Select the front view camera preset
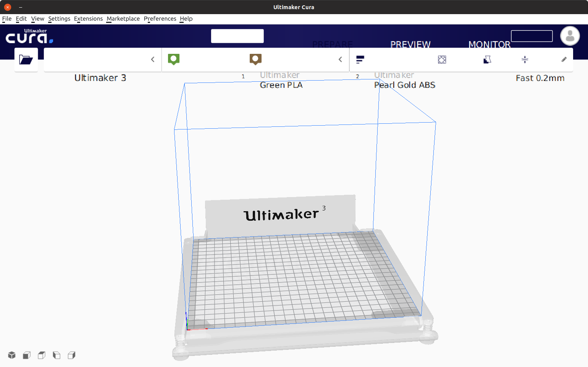Image resolution: width=588 pixels, height=367 pixels. click(26, 355)
